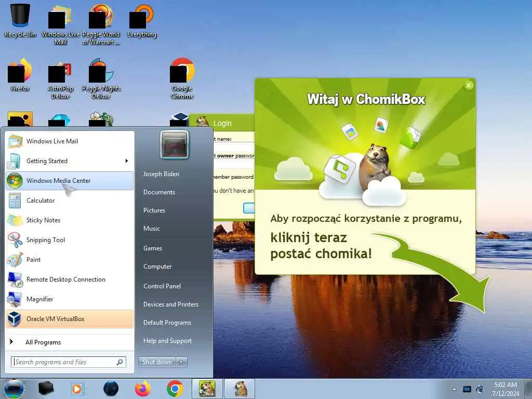Image resolution: width=532 pixels, height=399 pixels.
Task: Open Calculator from Start menu
Action: pos(70,200)
